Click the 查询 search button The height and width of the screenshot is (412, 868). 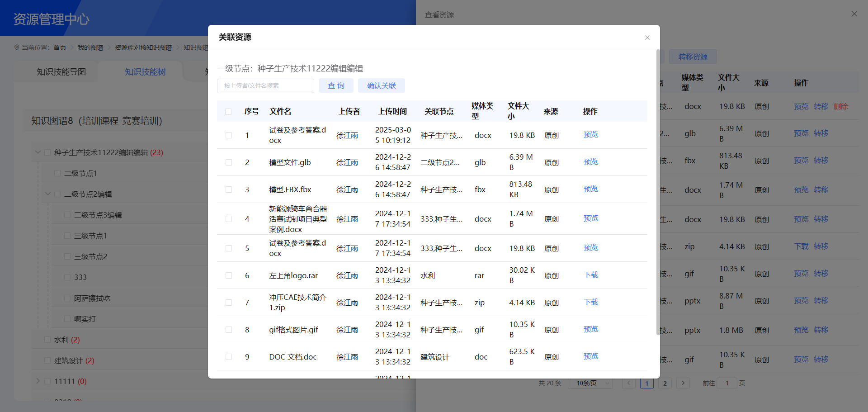point(336,85)
